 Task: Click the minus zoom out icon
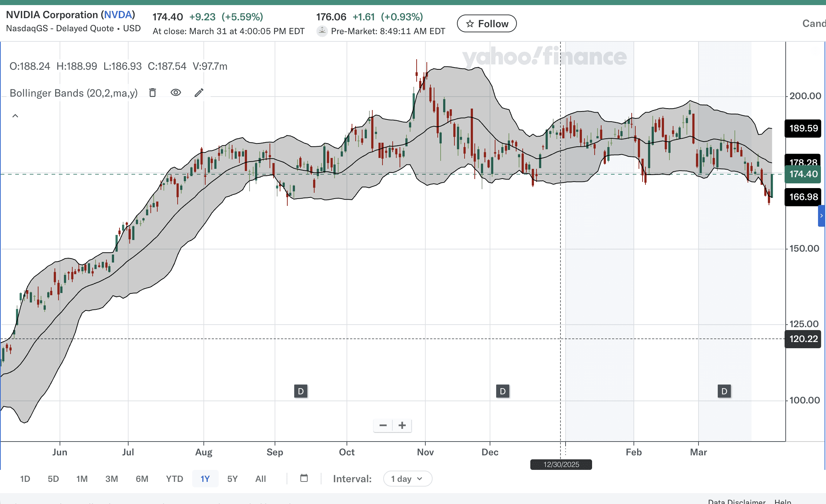pos(383,425)
